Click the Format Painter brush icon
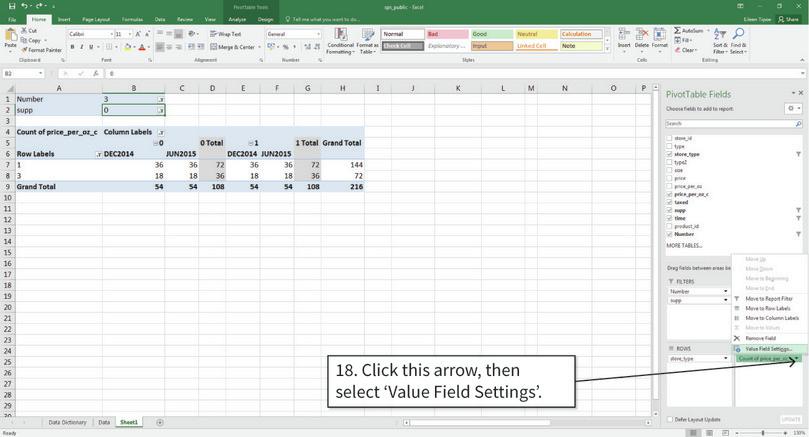 [x=24, y=50]
